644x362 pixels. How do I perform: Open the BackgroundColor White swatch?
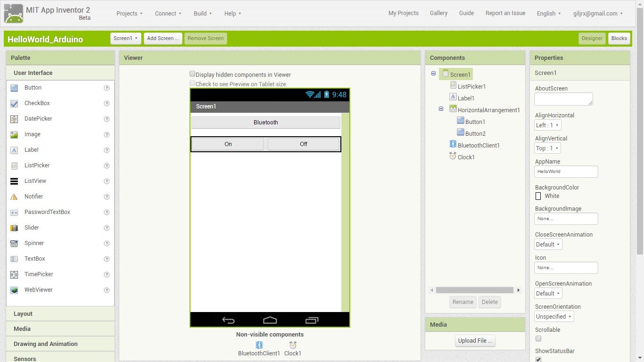(x=538, y=196)
